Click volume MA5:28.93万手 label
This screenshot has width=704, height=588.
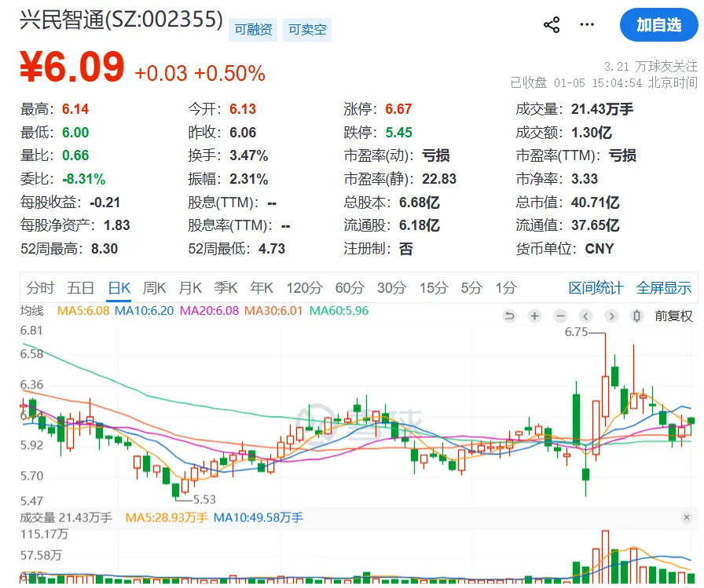click(167, 517)
